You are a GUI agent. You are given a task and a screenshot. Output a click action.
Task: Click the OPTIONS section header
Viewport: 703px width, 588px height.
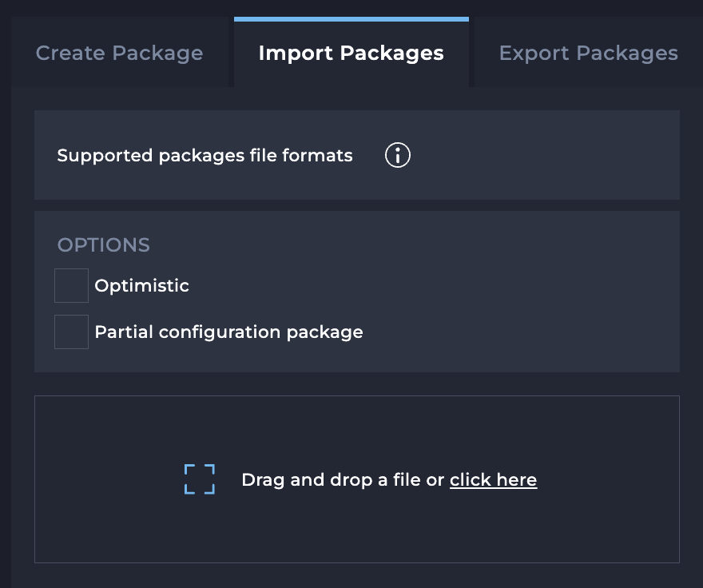tap(103, 244)
